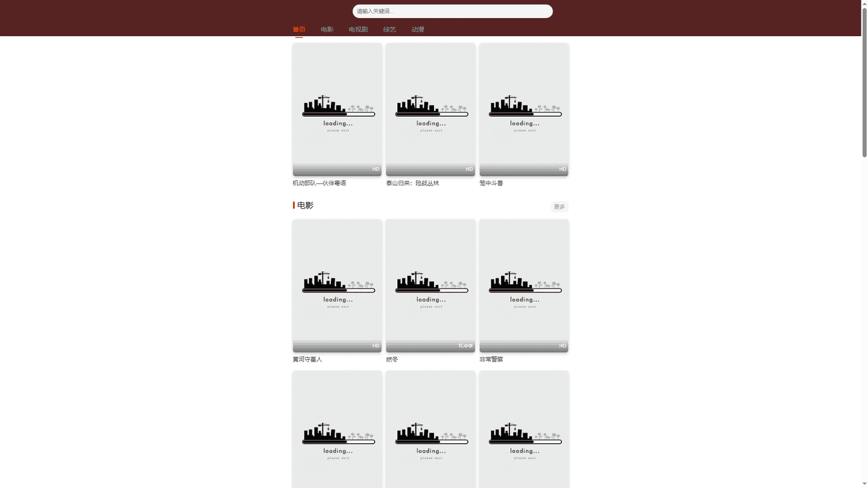This screenshot has width=868, height=488.
Task: Click the 非常警察 title link
Action: pos(491,360)
